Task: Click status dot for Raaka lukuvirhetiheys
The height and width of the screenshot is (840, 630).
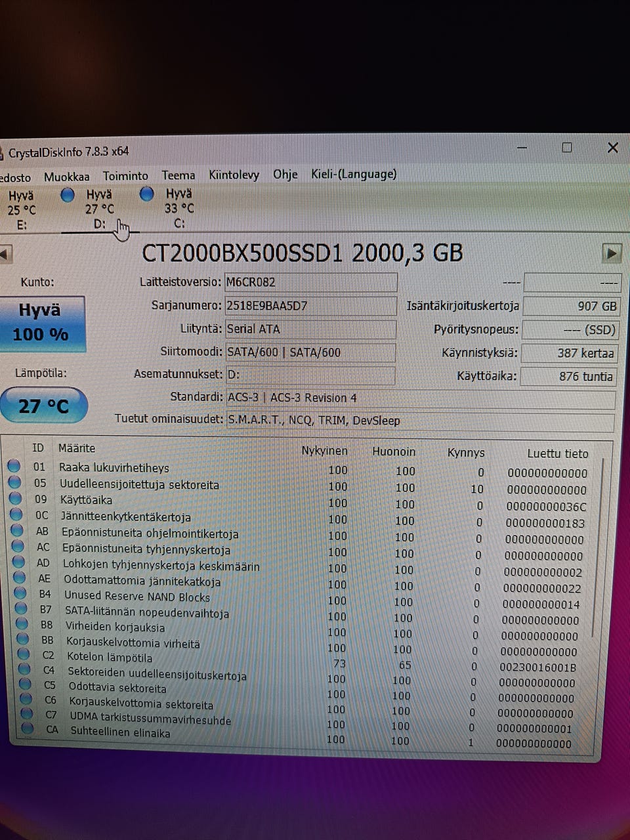Action: [x=14, y=467]
